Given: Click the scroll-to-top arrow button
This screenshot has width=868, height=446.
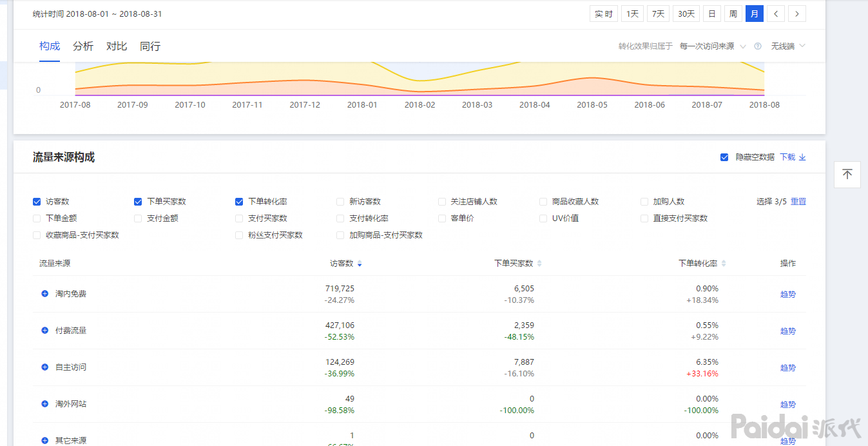Looking at the screenshot, I should tap(847, 174).
